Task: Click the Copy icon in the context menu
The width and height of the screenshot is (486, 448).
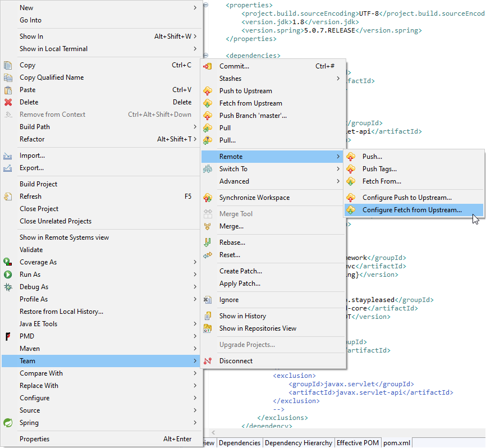Action: pyautogui.click(x=8, y=65)
